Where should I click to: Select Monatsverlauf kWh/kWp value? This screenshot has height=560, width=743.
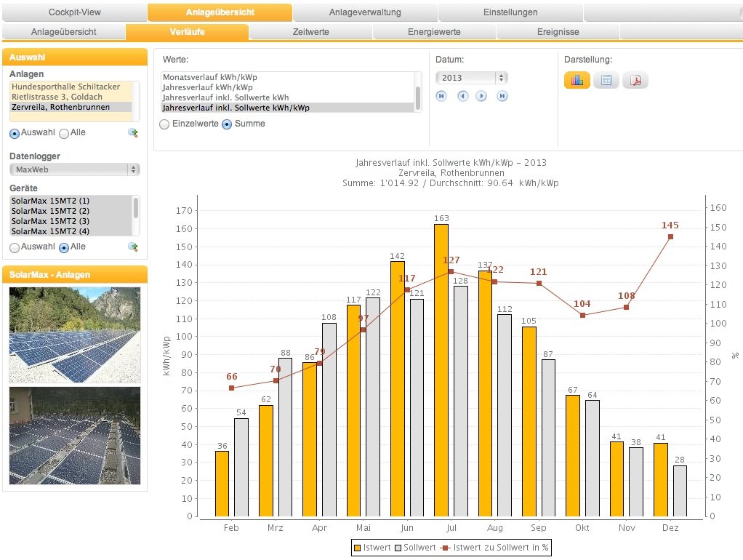click(x=287, y=77)
